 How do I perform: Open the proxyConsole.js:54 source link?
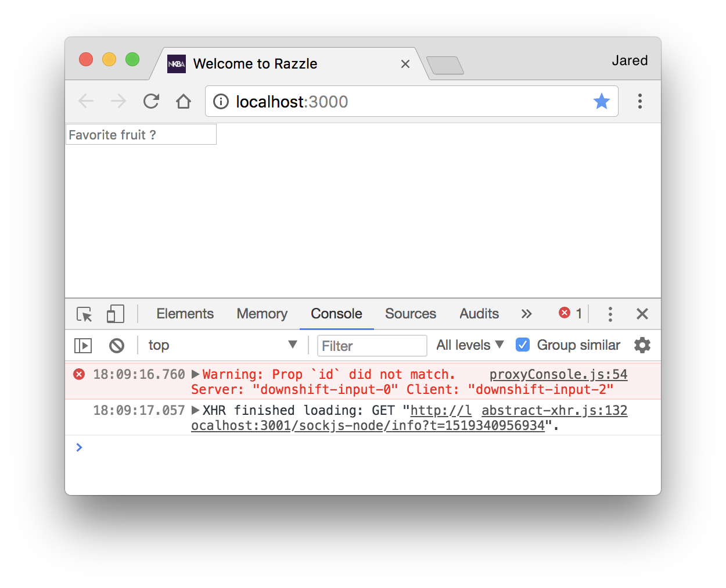coord(558,374)
